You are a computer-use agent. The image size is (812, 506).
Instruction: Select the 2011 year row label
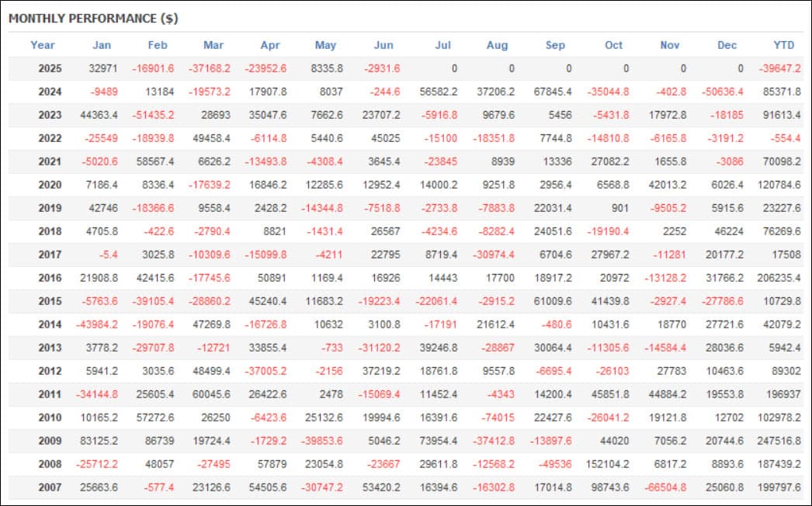click(50, 395)
